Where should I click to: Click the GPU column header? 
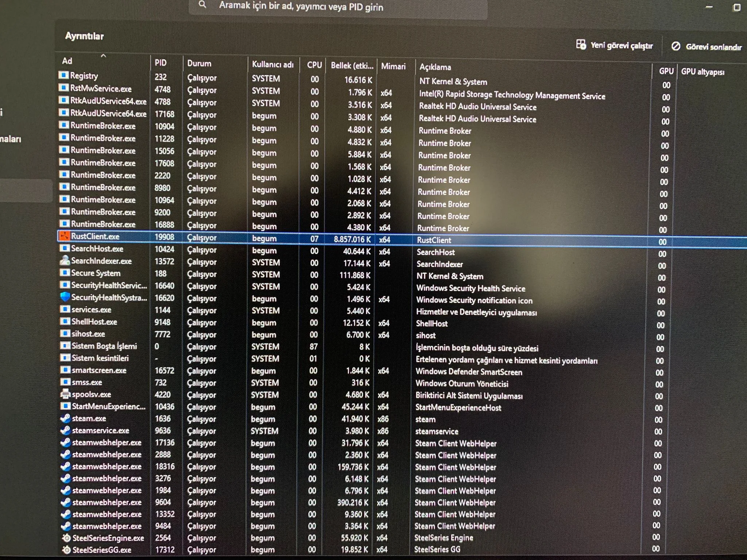pyautogui.click(x=666, y=71)
